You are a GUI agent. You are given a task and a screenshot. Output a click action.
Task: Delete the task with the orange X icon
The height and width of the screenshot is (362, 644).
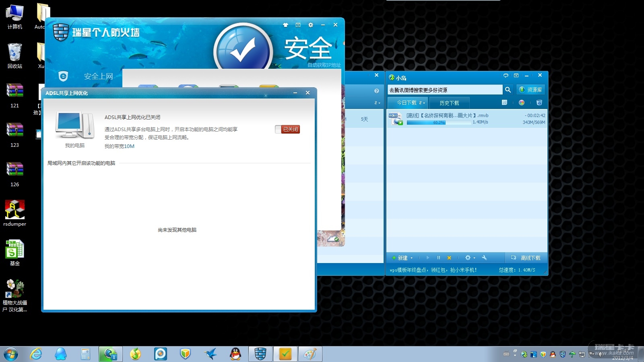pos(449,258)
